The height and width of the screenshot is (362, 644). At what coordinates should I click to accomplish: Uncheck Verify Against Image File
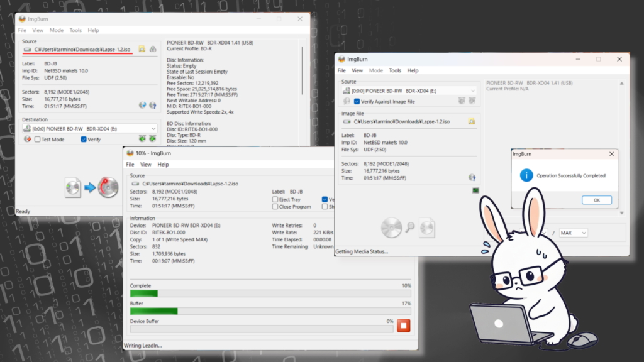click(357, 101)
